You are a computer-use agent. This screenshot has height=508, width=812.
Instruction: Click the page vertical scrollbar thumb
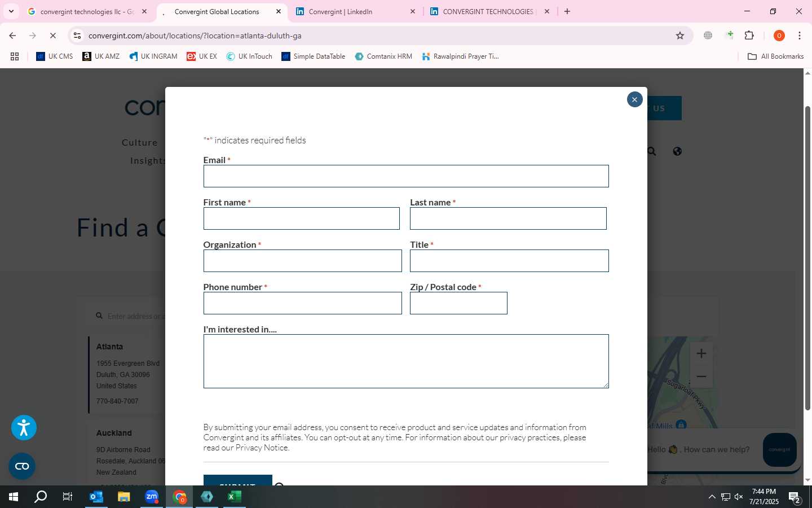pos(807,258)
